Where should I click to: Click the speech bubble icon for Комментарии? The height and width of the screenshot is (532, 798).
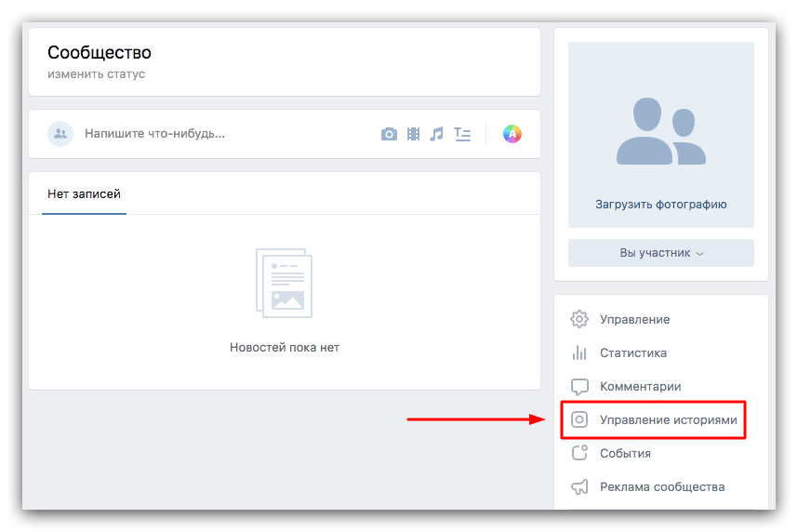coord(579,387)
